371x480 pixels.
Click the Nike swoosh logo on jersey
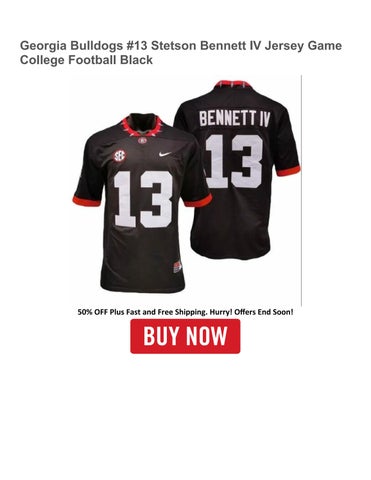(165, 154)
